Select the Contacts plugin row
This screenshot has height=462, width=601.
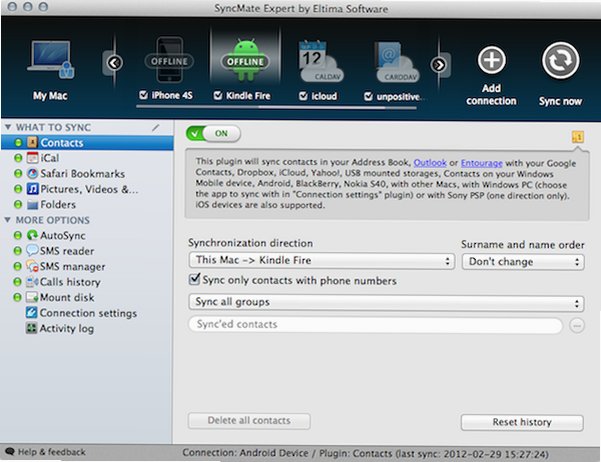87,143
